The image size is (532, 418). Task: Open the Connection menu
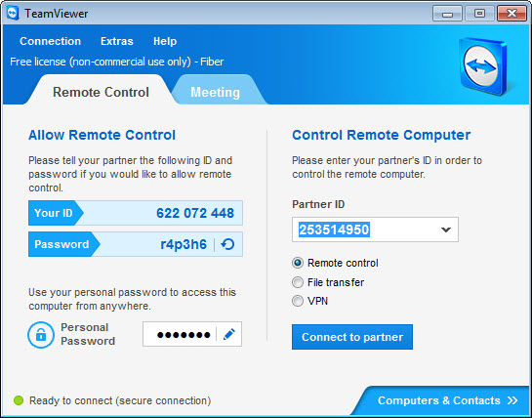pos(50,41)
